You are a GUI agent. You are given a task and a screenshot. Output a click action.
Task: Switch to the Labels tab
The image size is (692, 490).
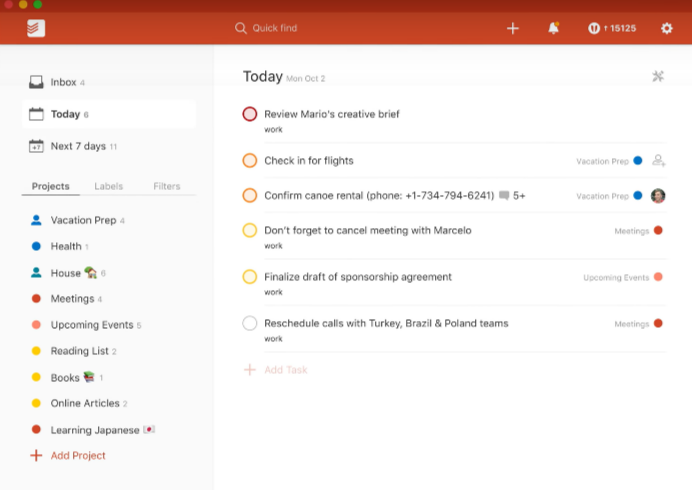pos(109,186)
